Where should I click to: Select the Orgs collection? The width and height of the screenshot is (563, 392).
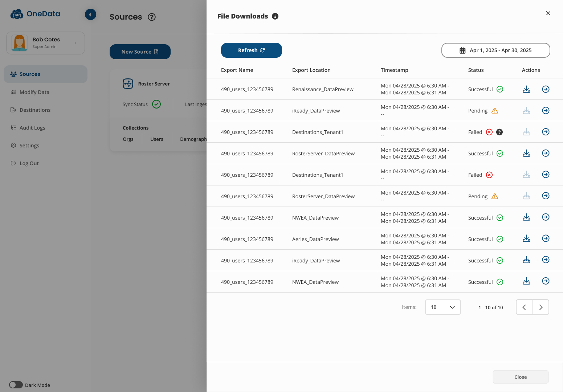point(128,139)
